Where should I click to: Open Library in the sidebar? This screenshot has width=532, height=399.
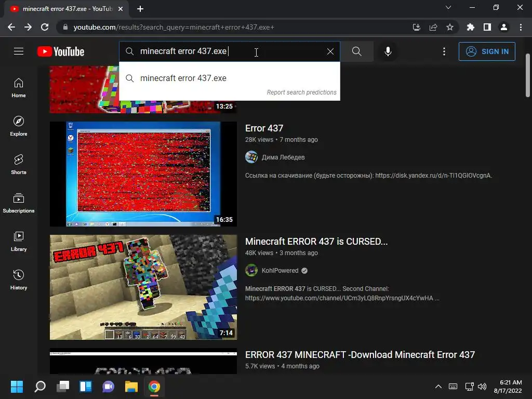(19, 242)
